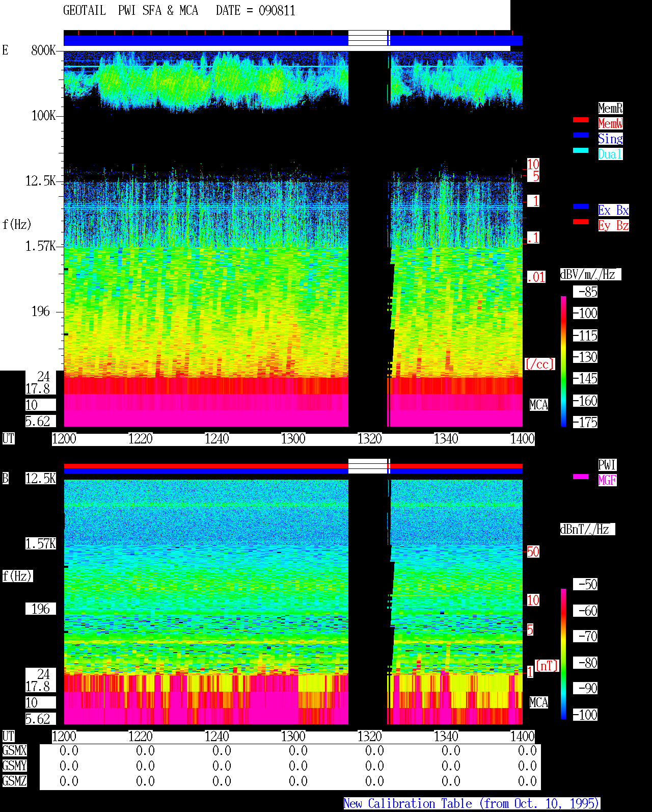Click the -50 color scale value
Image resolution: width=652 pixels, height=812 pixels.
click(586, 584)
